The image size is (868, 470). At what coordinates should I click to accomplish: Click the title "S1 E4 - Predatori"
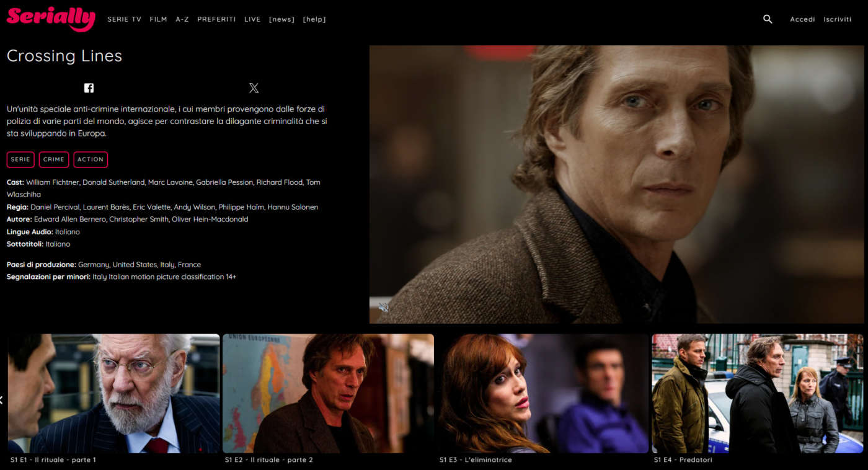(683, 460)
